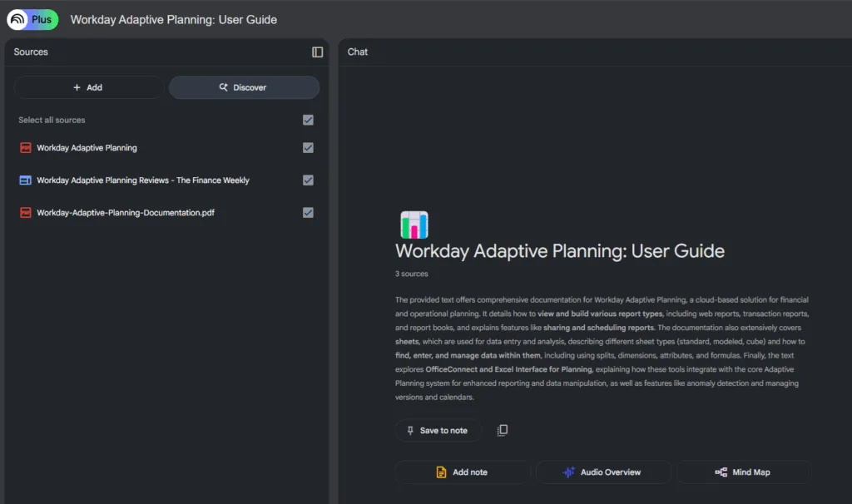Generate an Audio Overview
This screenshot has height=504, width=852.
[x=602, y=472]
